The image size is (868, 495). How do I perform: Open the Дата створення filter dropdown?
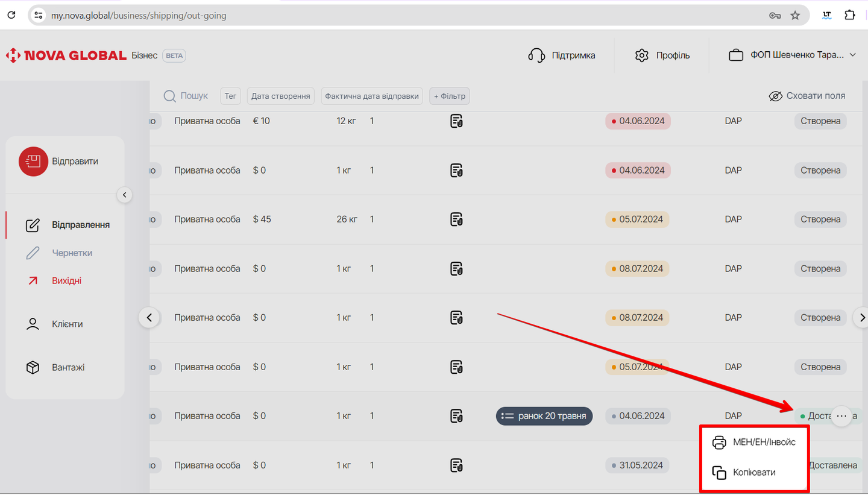point(280,96)
